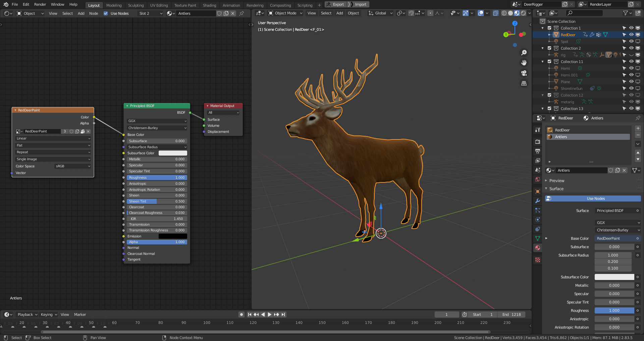Image resolution: width=644 pixels, height=341 pixels.
Task: Click the current frame number field
Action: tap(447, 314)
